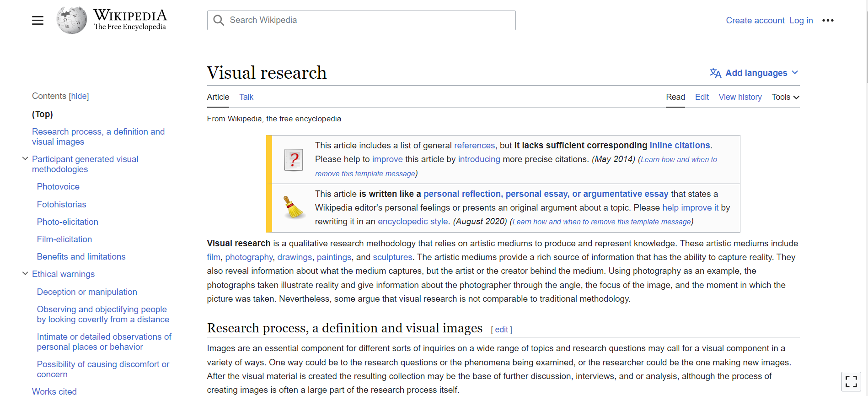Open the three-dot personal tools menu
This screenshot has height=396, width=868.
(x=828, y=20)
